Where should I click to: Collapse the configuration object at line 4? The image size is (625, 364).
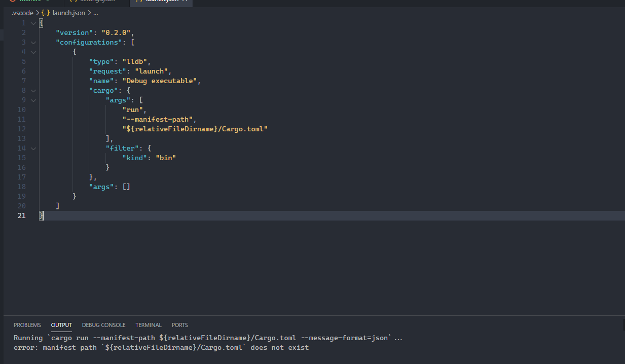[x=33, y=52]
